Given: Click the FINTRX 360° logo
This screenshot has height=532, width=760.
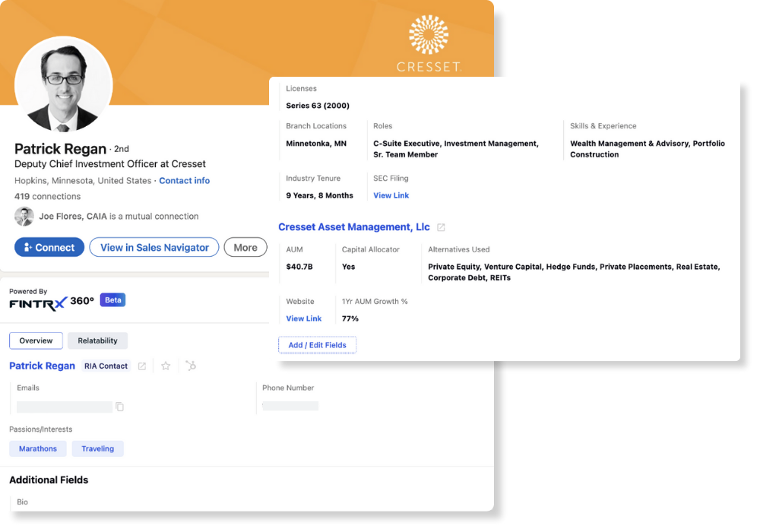Looking at the screenshot, I should click(52, 301).
